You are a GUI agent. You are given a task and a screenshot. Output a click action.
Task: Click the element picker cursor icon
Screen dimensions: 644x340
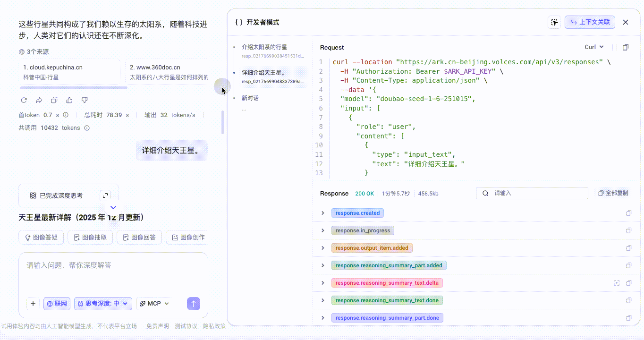point(554,22)
